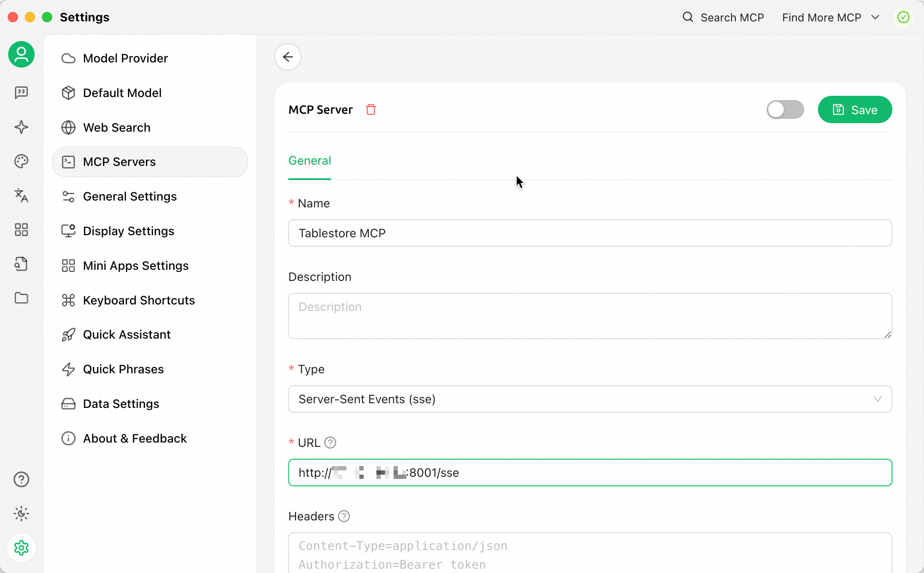Click the back arrow button

(x=288, y=57)
